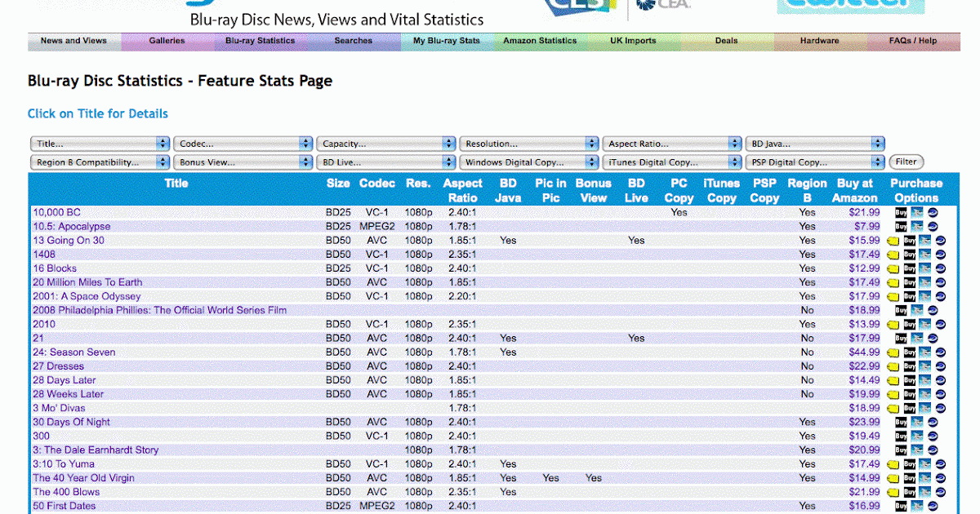
Task: Click yellow tag icon in 3:10 To Yuma row
Action: (894, 464)
